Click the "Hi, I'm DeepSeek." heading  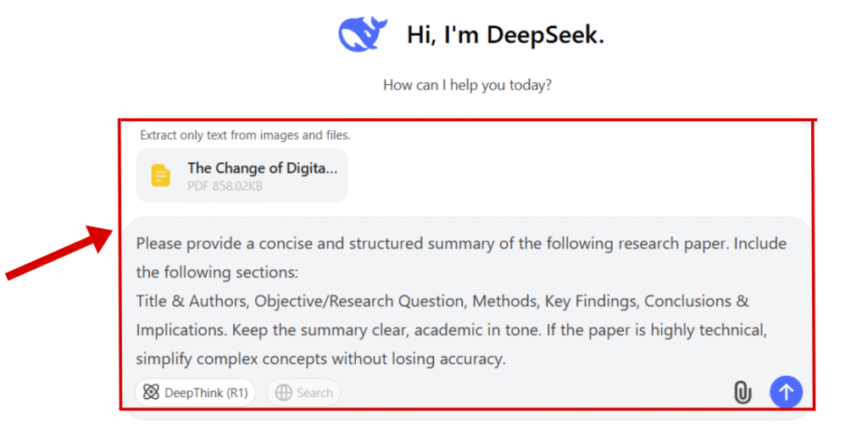[505, 35]
